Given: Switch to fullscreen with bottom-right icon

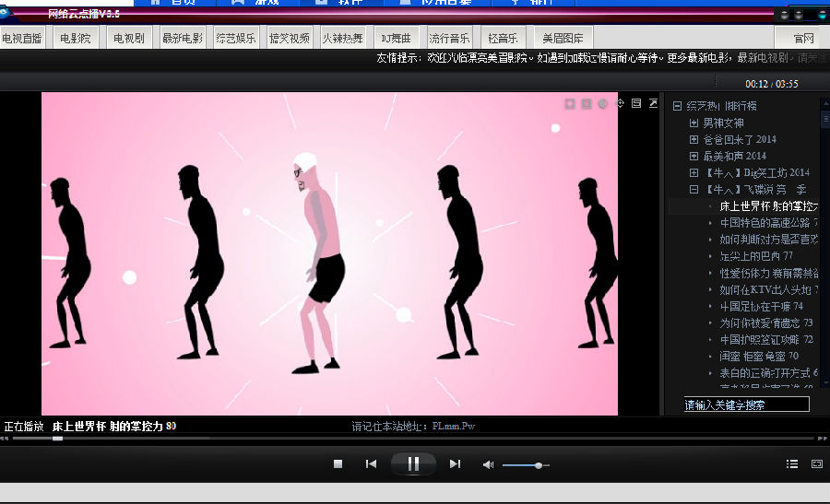Looking at the screenshot, I should (x=816, y=463).
